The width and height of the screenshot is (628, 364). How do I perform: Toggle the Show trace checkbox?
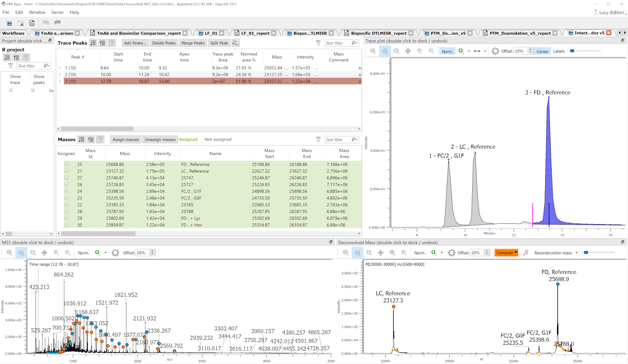tap(11, 90)
